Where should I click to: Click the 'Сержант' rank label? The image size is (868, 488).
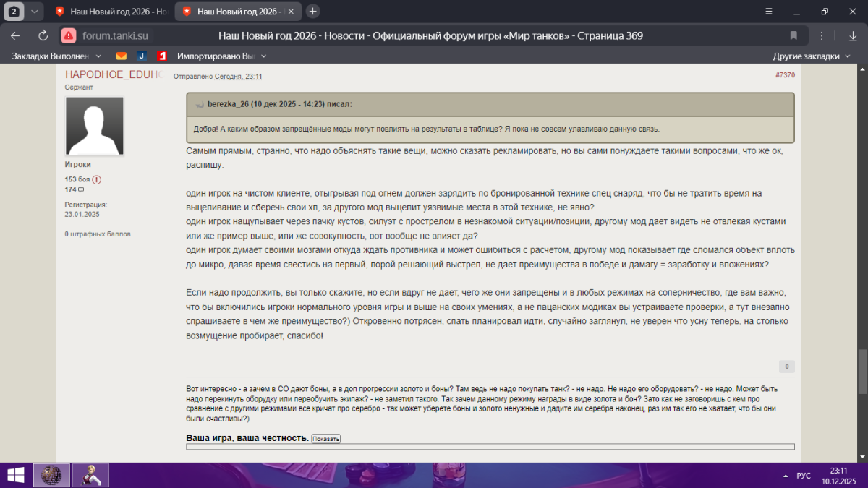79,87
